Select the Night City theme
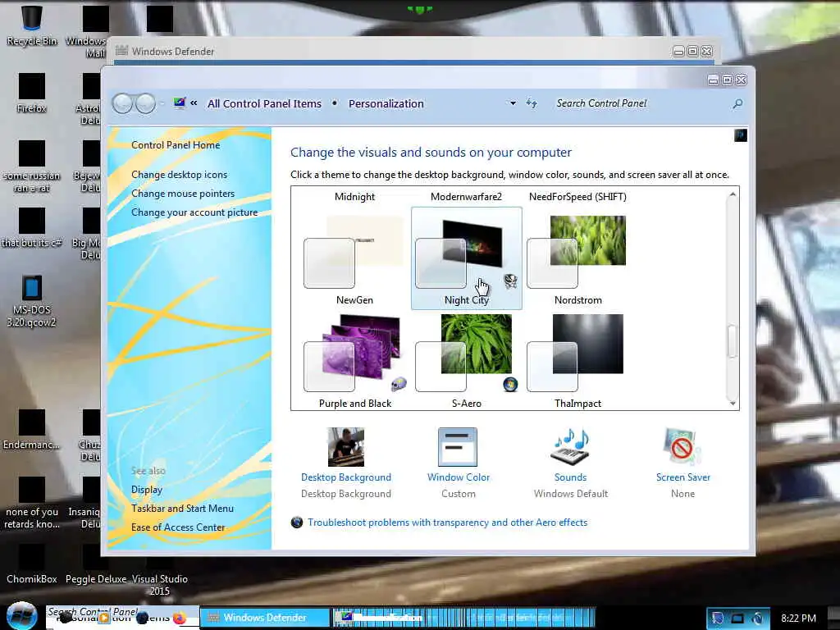Viewport: 840px width, 630px height. (x=467, y=258)
